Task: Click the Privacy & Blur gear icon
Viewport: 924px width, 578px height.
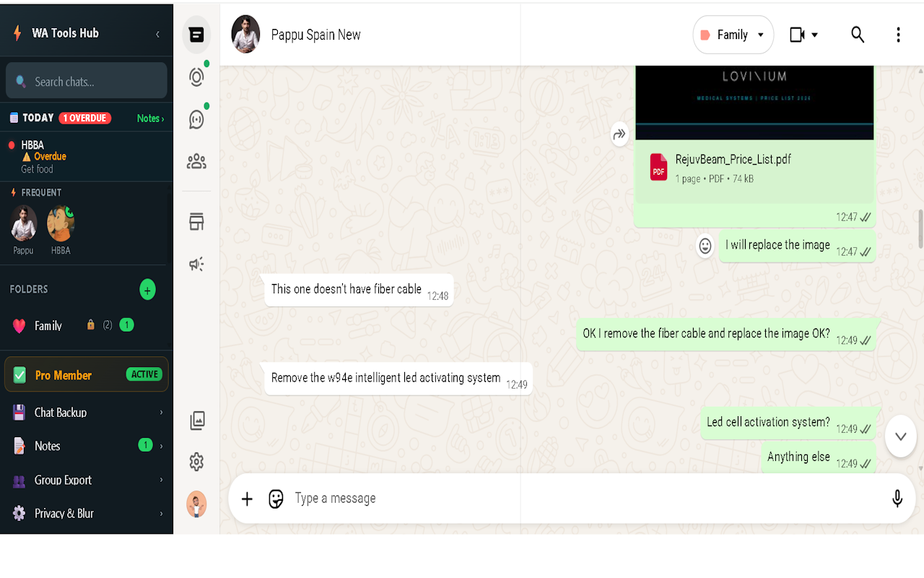Action: pyautogui.click(x=19, y=514)
